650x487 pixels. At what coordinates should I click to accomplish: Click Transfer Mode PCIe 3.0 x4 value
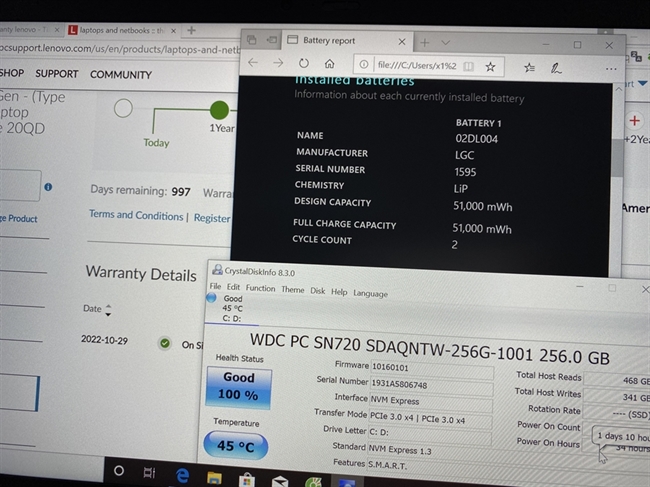429,419
